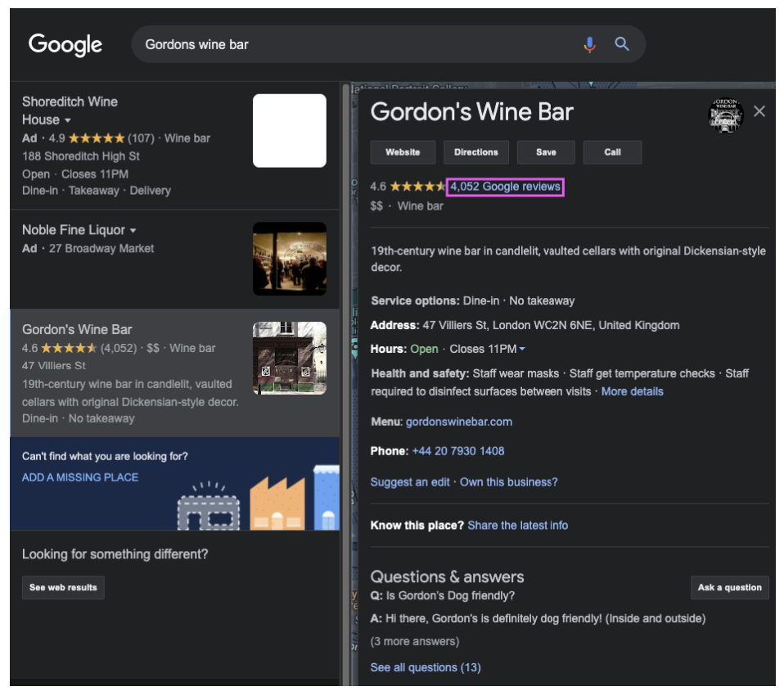Expand the Shoreditch Wine House ad dropdown arrow

click(67, 120)
